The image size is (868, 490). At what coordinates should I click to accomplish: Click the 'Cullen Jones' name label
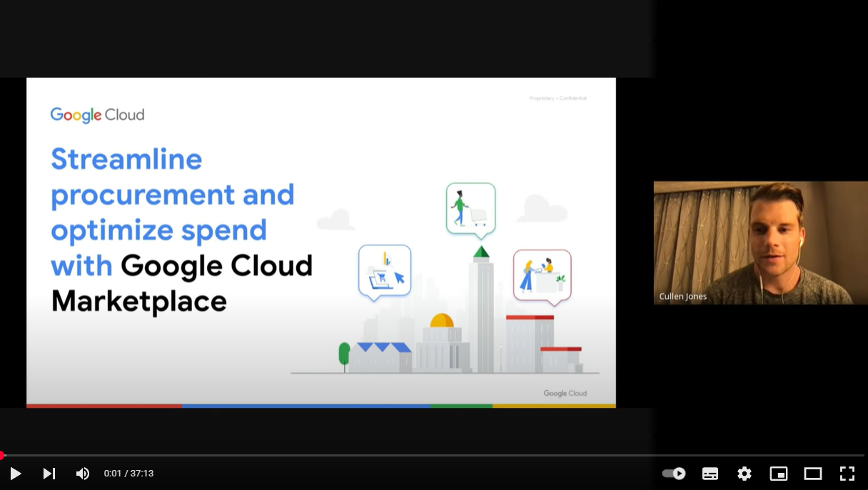683,297
